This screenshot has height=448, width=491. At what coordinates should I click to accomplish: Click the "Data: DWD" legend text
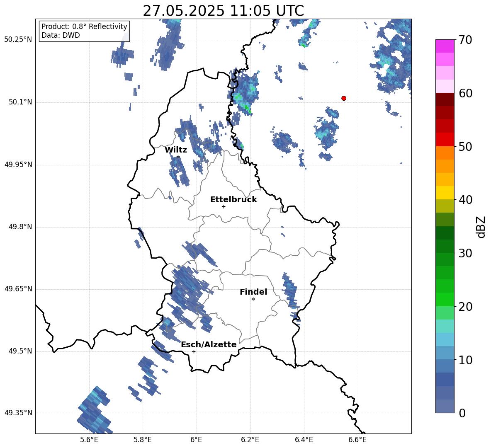click(61, 35)
